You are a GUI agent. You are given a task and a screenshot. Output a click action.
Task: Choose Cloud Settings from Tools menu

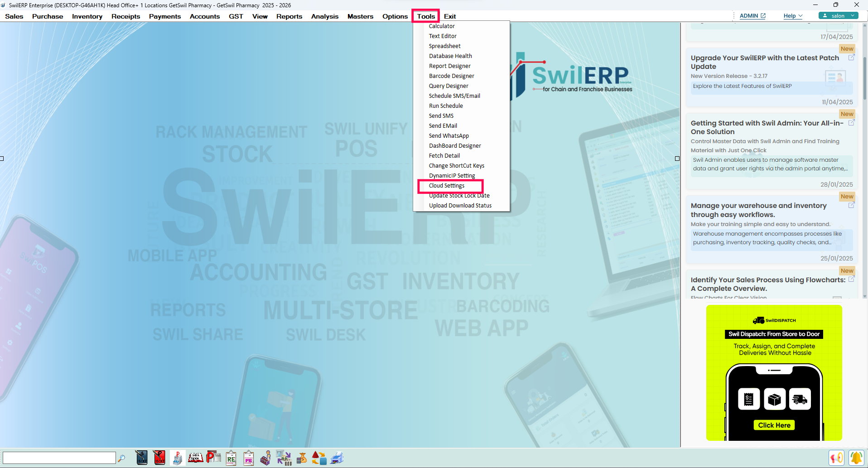[446, 186]
